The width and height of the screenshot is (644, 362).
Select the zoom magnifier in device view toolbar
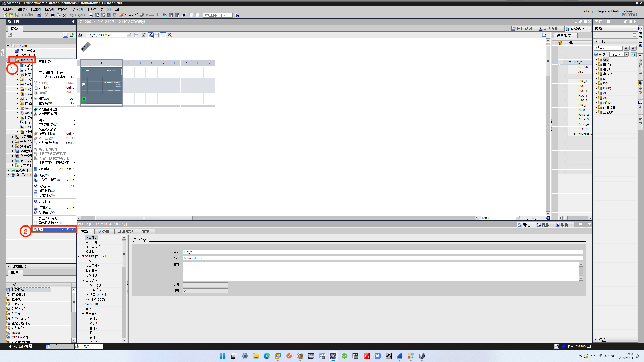pyautogui.click(x=170, y=35)
